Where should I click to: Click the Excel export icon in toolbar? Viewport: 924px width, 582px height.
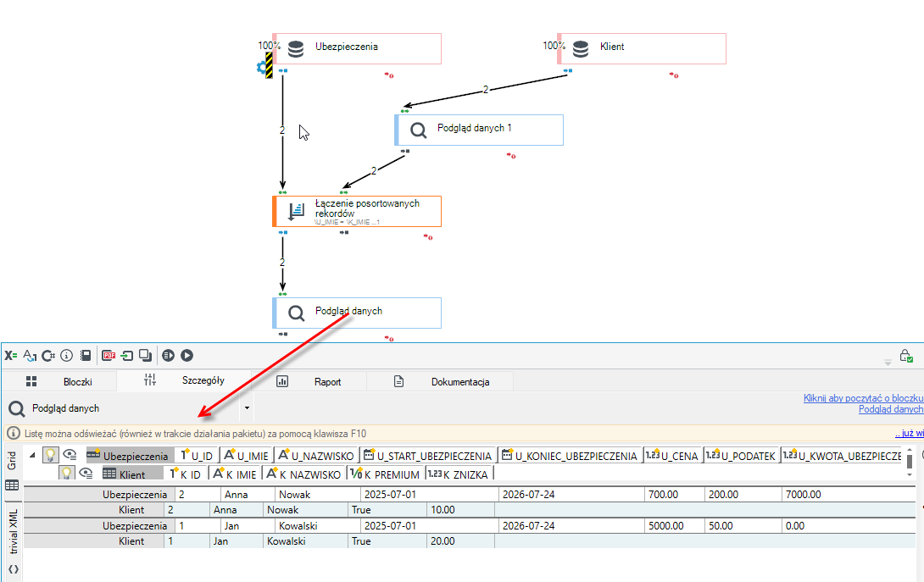pyautogui.click(x=11, y=355)
